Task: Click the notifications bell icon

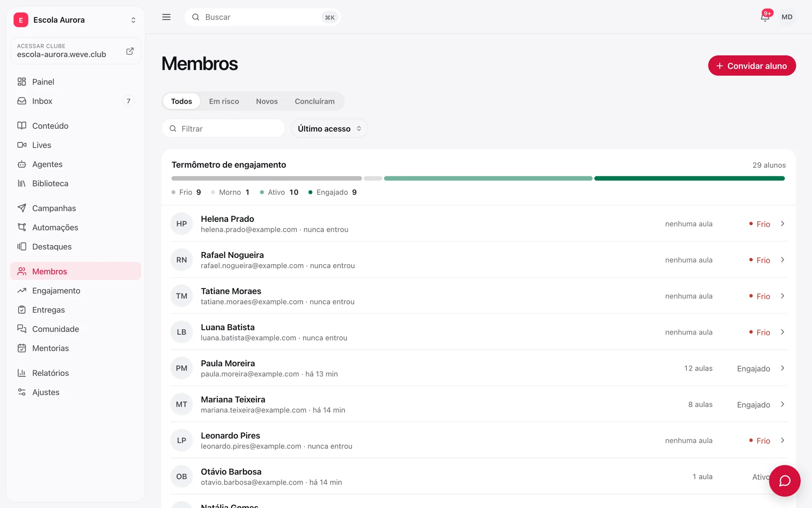Action: coord(765,17)
